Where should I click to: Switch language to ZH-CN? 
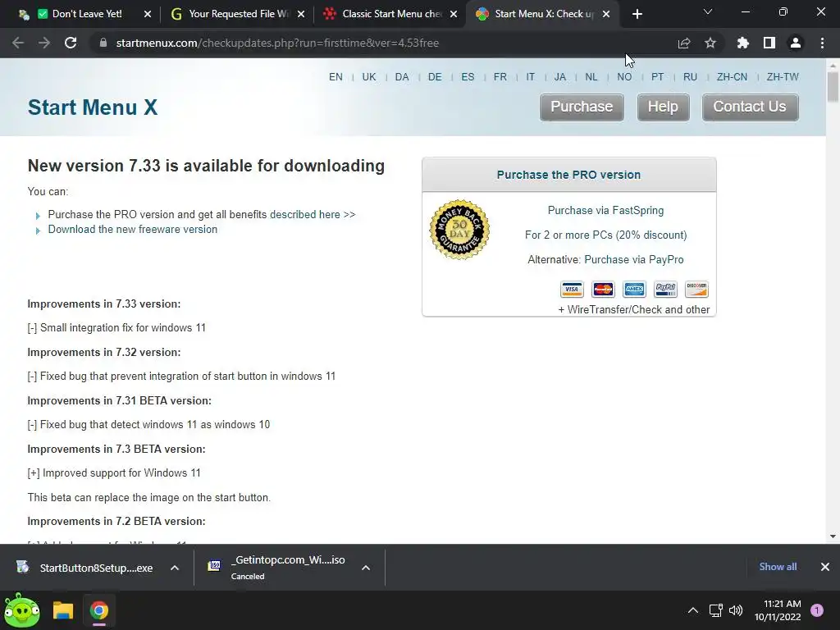732,76
